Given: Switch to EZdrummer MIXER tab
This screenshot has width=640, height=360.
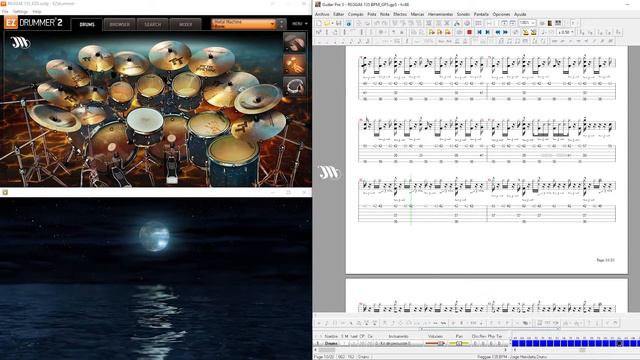Looking at the screenshot, I should pos(185,24).
